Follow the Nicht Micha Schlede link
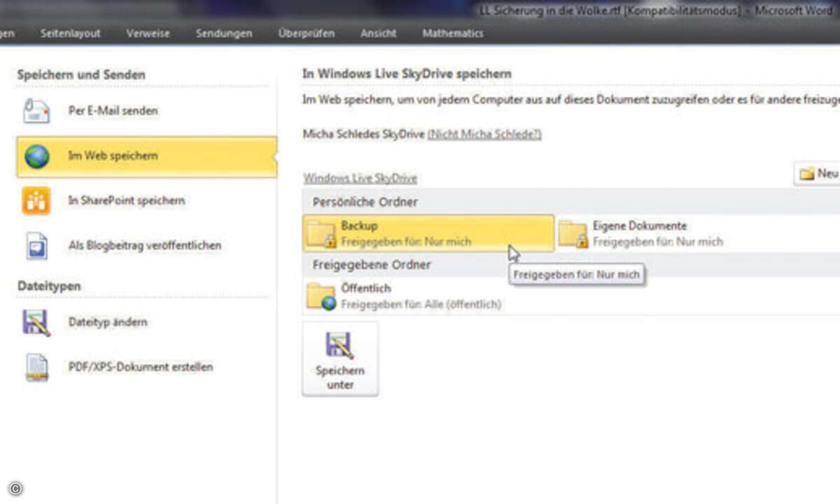This screenshot has width=840, height=504. tap(484, 134)
